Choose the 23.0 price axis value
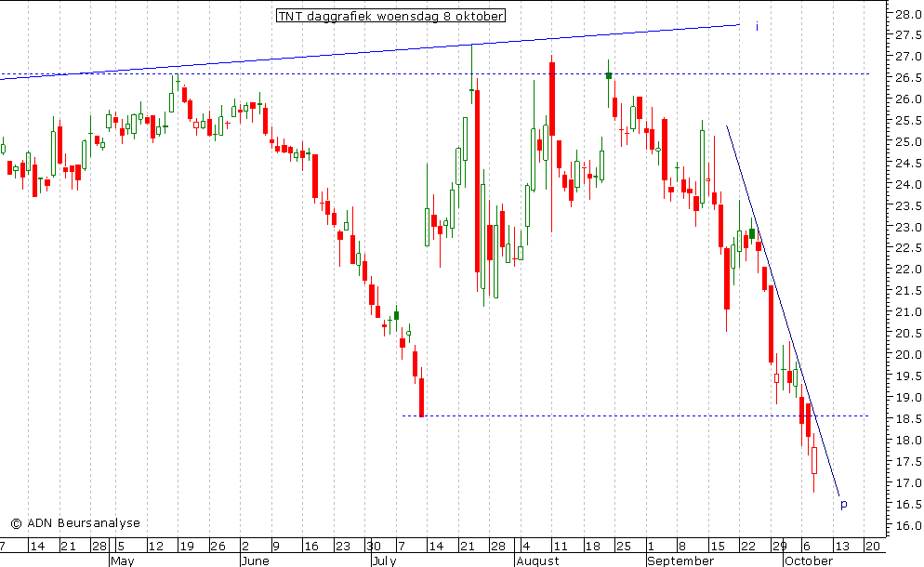Screen dimensions: 924x567 (x=908, y=227)
